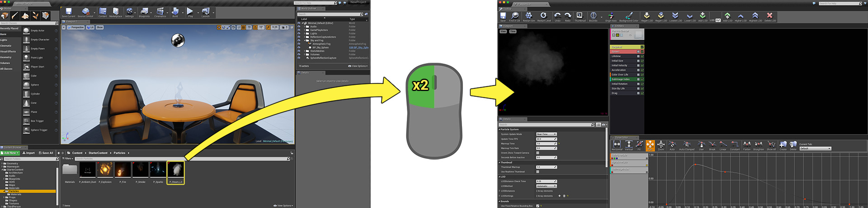The height and width of the screenshot is (208, 868).
Task: Enable the Use Realtime Thumbnail checkbox
Action: [x=538, y=171]
